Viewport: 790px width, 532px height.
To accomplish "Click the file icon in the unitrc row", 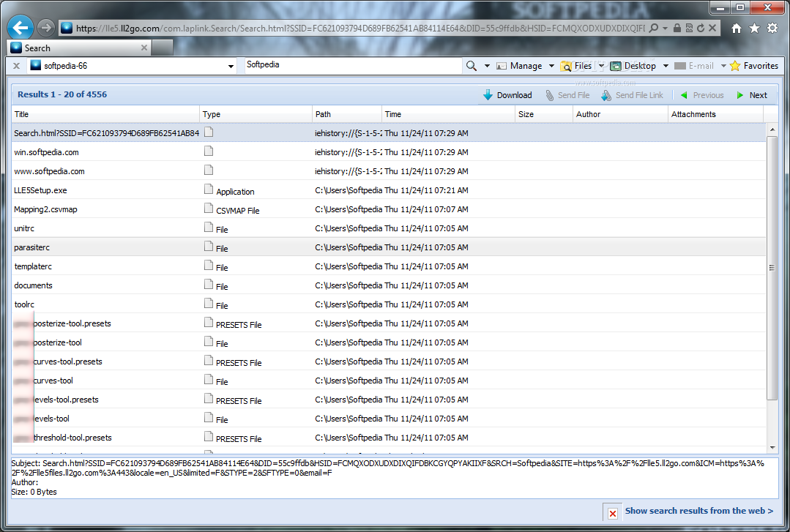I will click(x=209, y=227).
